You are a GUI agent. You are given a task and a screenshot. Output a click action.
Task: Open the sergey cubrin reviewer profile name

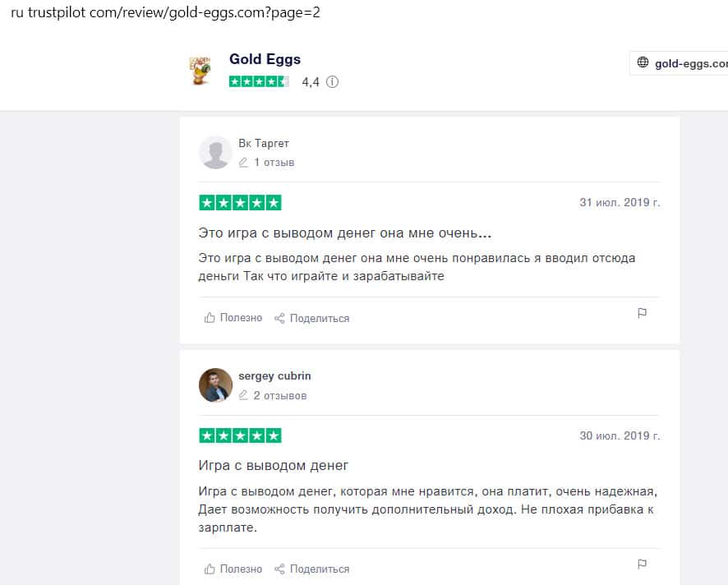274,375
